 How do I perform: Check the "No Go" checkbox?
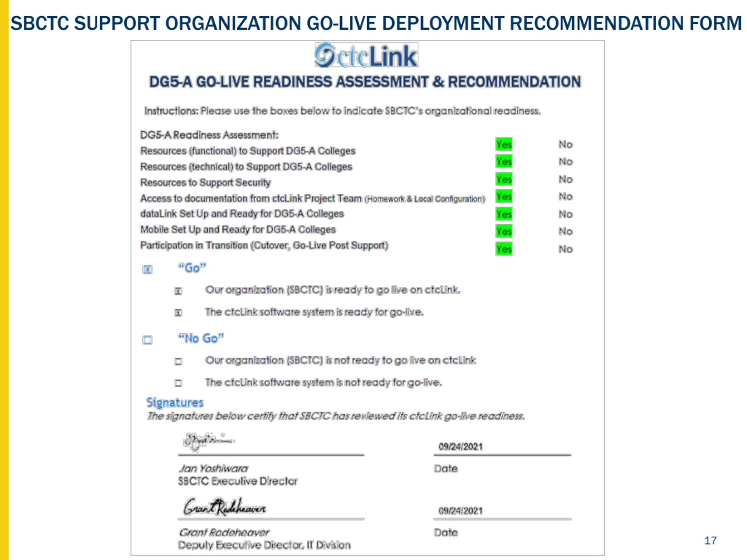(x=147, y=339)
